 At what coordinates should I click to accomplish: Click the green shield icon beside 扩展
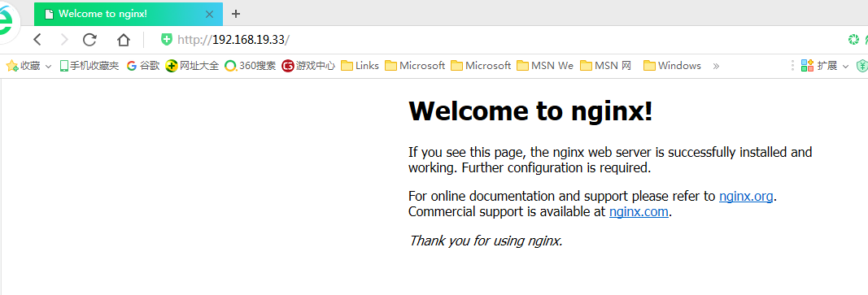[861, 66]
